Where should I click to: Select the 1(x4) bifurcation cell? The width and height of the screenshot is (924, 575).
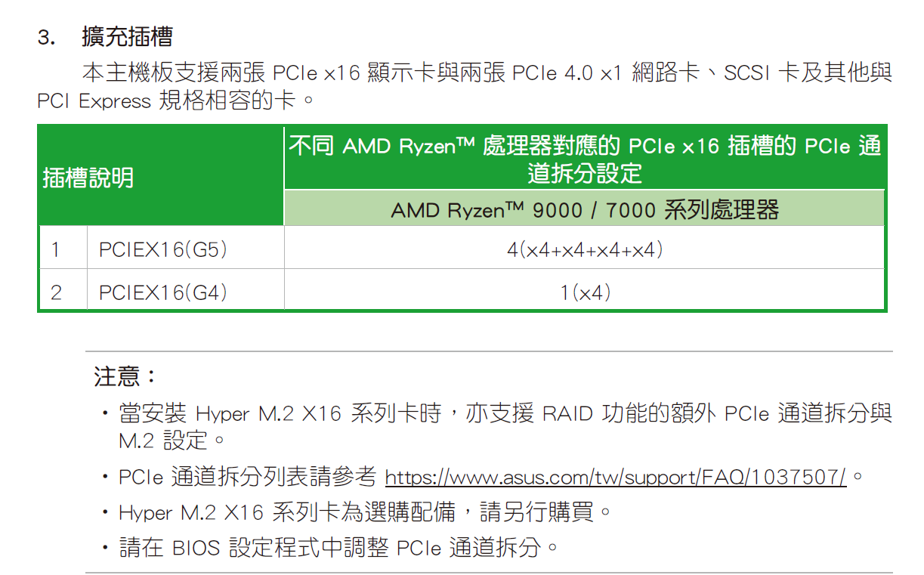584,292
